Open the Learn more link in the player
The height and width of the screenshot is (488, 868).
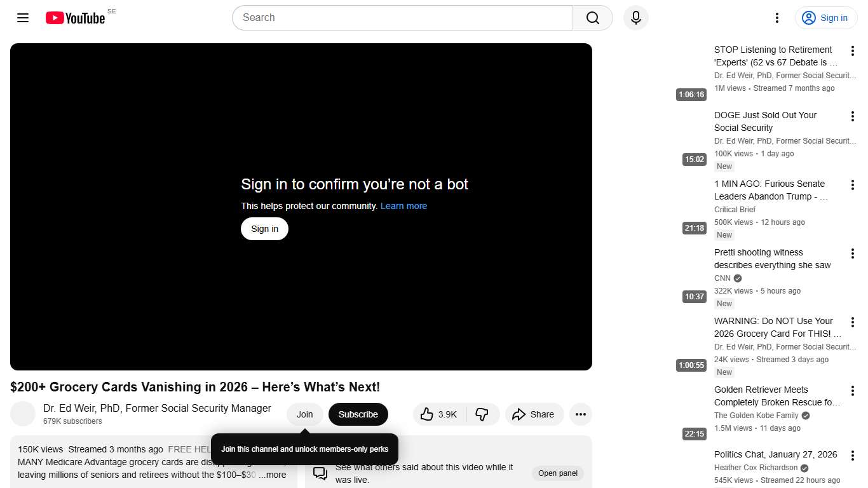(403, 206)
